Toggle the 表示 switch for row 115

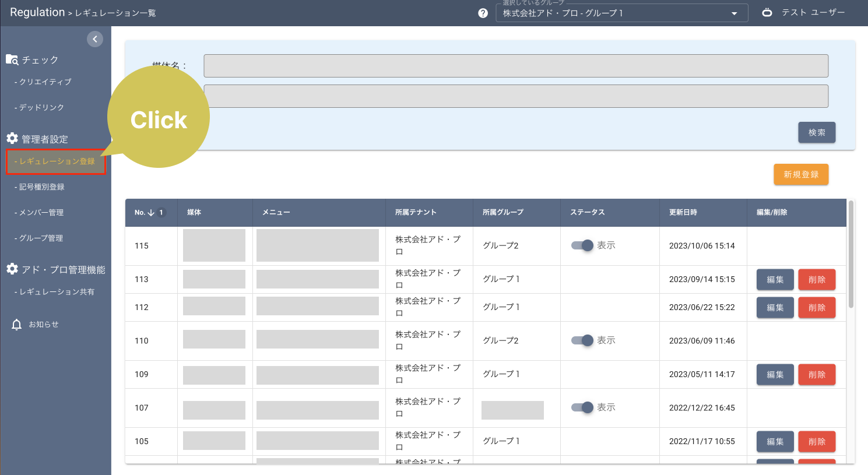(x=582, y=245)
